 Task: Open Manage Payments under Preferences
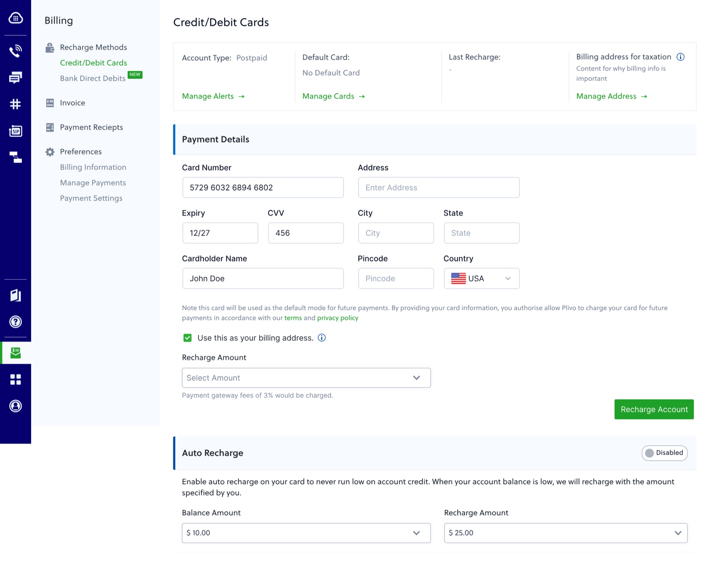[93, 183]
